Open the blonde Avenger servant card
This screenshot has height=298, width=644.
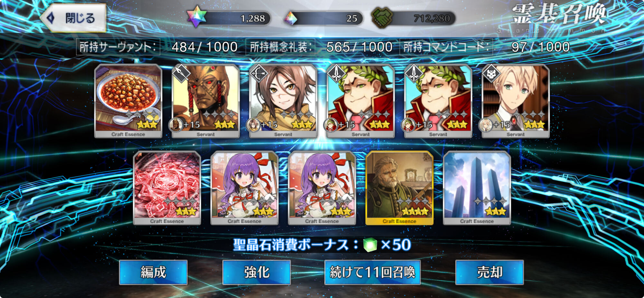tap(516, 101)
